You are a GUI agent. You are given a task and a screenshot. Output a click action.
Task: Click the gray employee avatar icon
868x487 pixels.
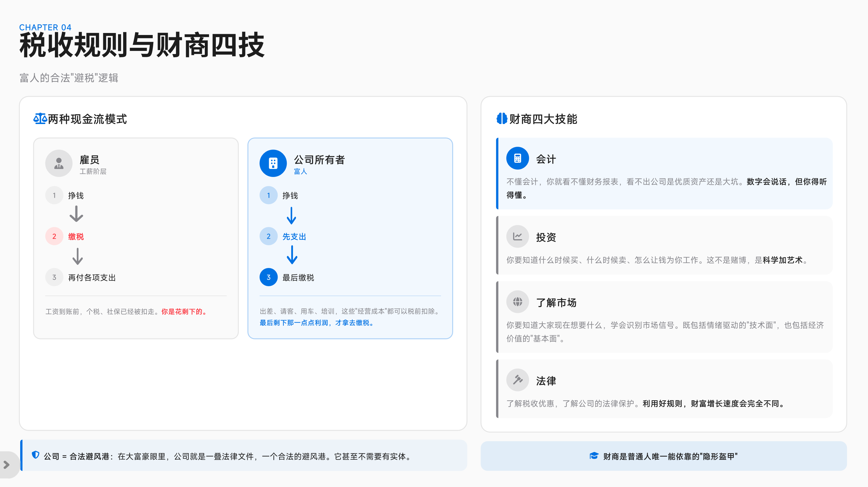(x=59, y=163)
